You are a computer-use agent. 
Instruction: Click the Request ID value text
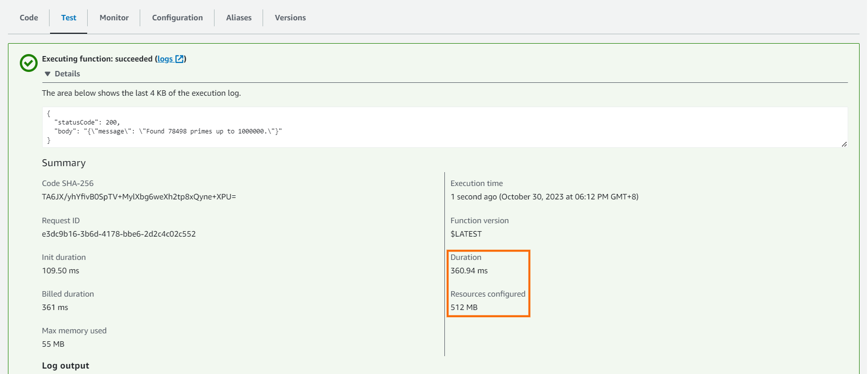(119, 234)
